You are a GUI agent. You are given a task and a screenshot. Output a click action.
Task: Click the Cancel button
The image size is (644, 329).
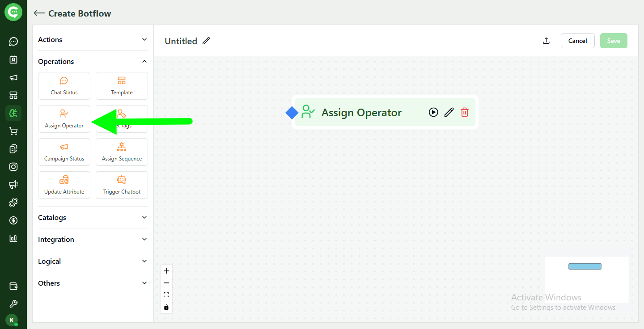tap(577, 40)
